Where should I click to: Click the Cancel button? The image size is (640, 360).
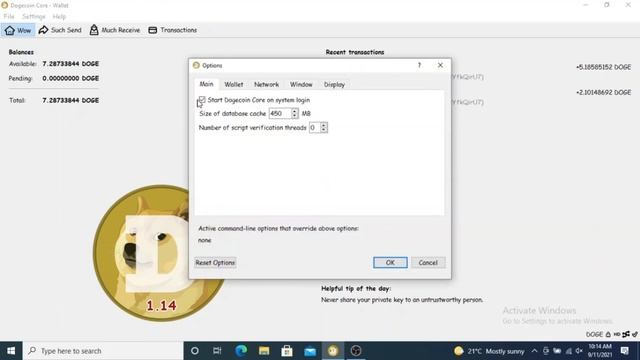click(x=428, y=262)
